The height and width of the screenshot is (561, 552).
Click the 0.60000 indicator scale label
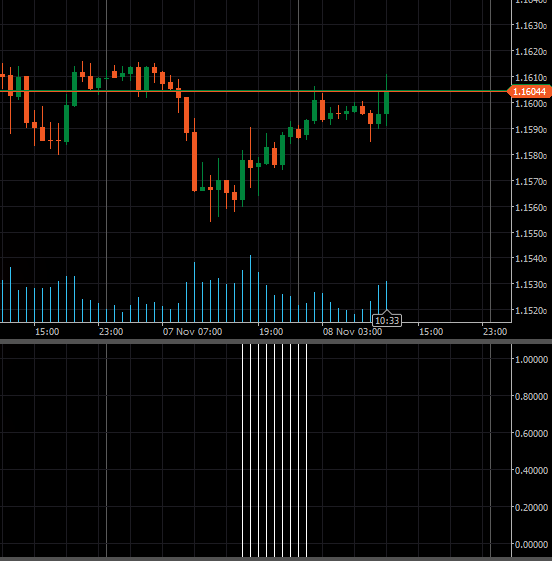tap(531, 433)
